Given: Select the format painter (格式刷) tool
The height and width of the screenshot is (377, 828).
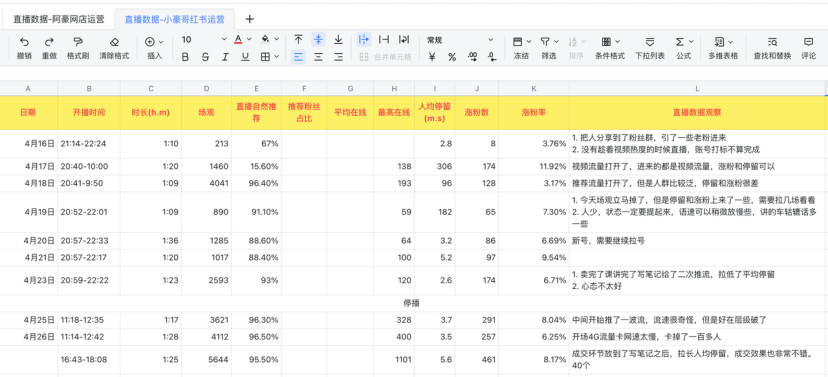Looking at the screenshot, I should (78, 41).
